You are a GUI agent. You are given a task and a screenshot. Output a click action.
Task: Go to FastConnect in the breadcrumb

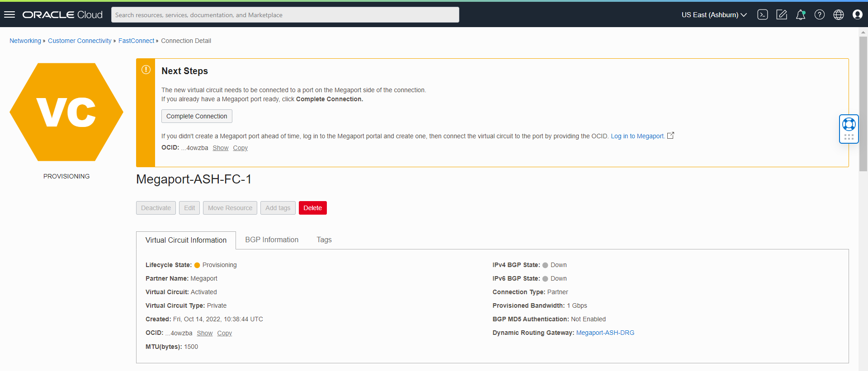click(136, 41)
